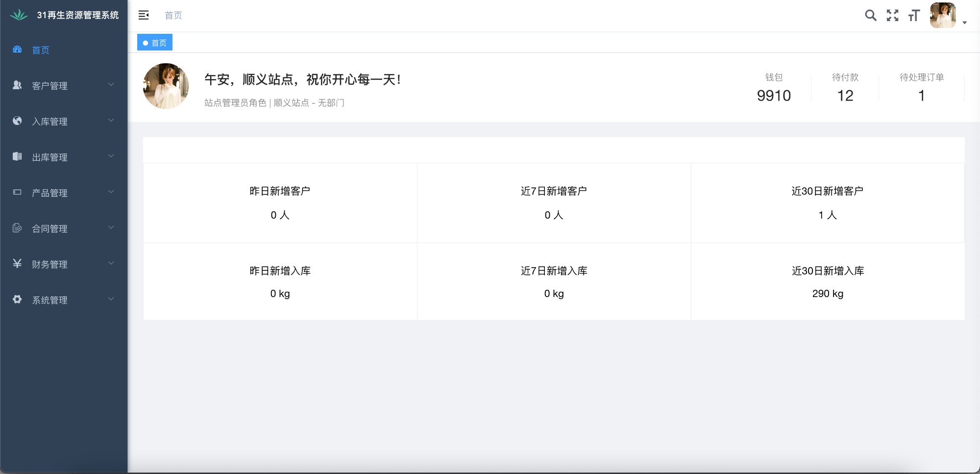Click the 钱包 label
This screenshot has height=474, width=980.
(774, 77)
